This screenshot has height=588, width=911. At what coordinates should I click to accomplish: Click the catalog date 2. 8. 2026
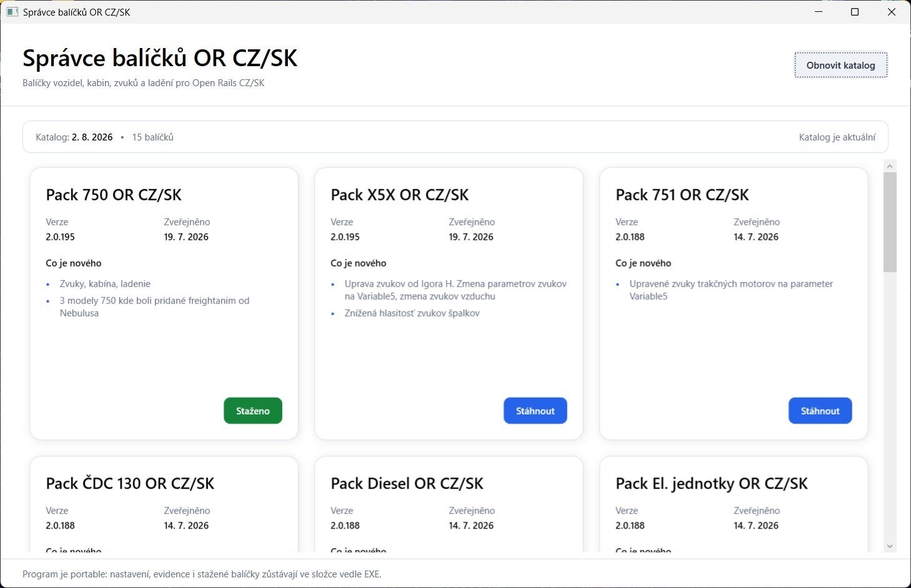tap(92, 137)
